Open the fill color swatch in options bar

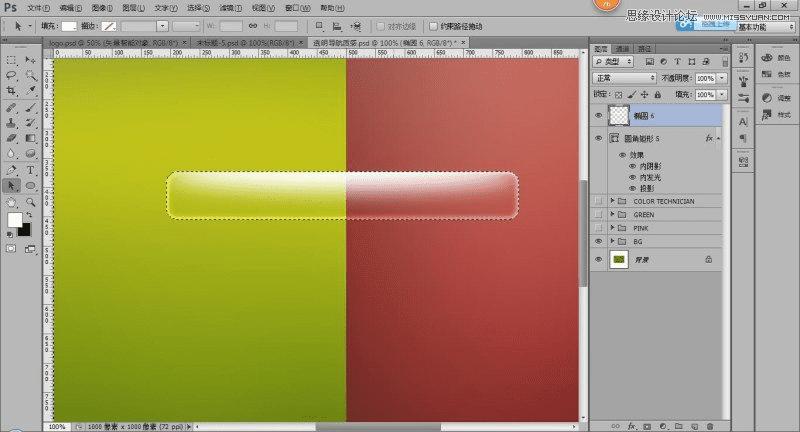[x=69, y=26]
